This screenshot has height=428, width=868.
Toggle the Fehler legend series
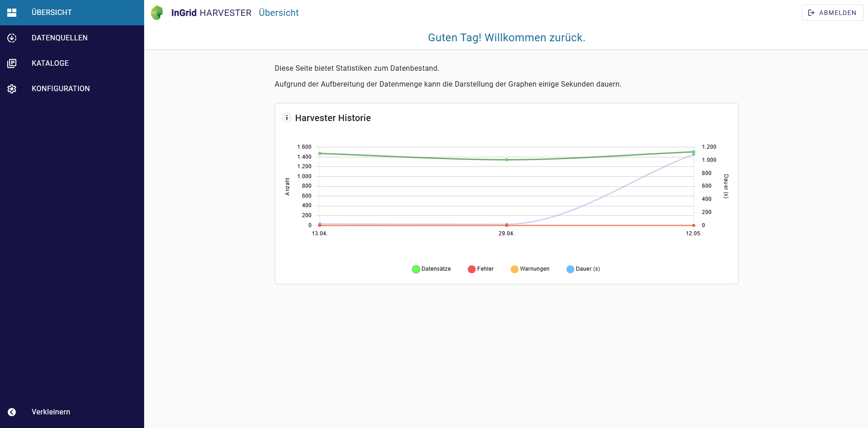[x=481, y=269]
